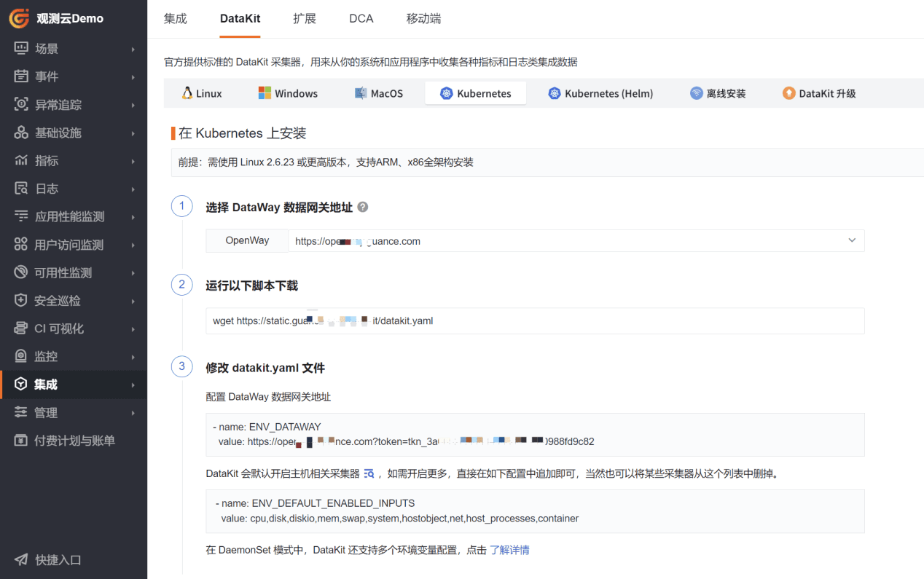Open 指标 via its sidebar icon
This screenshot has width=924, height=579.
tap(21, 160)
